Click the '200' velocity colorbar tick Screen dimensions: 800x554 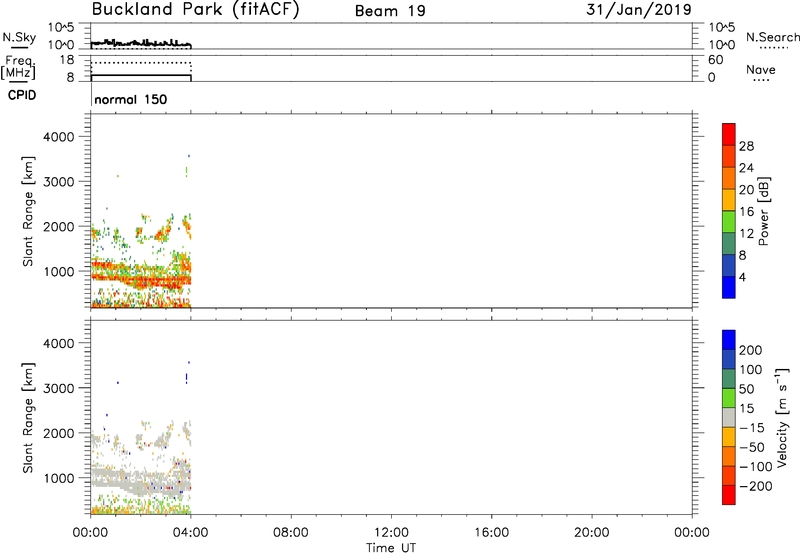[x=751, y=350]
